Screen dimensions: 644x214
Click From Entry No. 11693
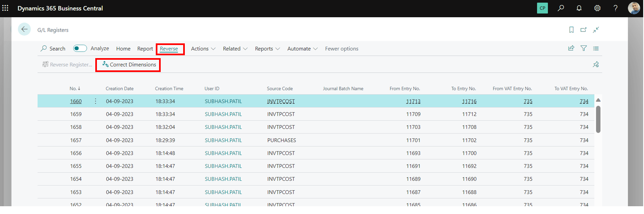tap(413, 153)
